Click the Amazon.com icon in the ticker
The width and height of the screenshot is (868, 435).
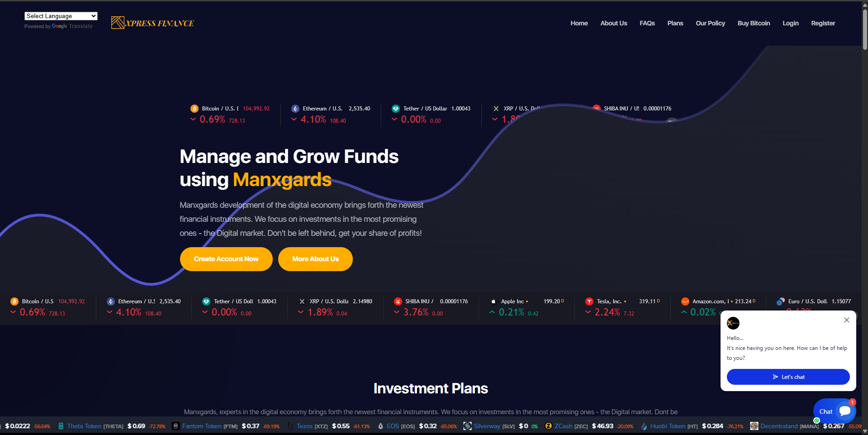pos(685,301)
